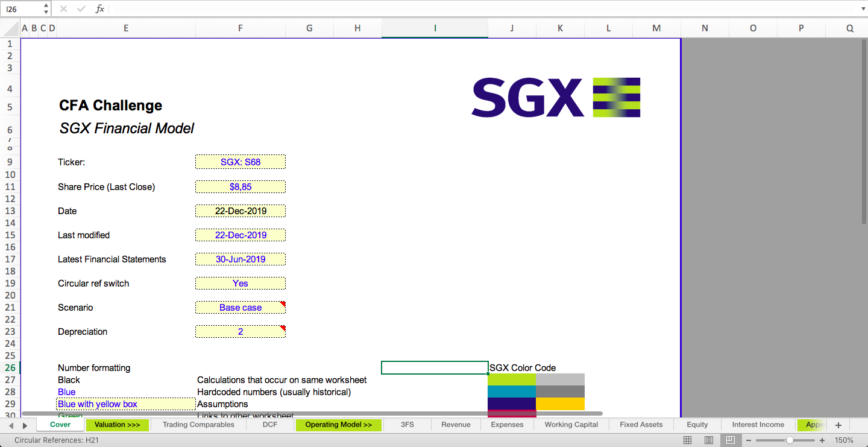Open the 3FS sheet tab
This screenshot has width=868, height=447.
tap(407, 425)
